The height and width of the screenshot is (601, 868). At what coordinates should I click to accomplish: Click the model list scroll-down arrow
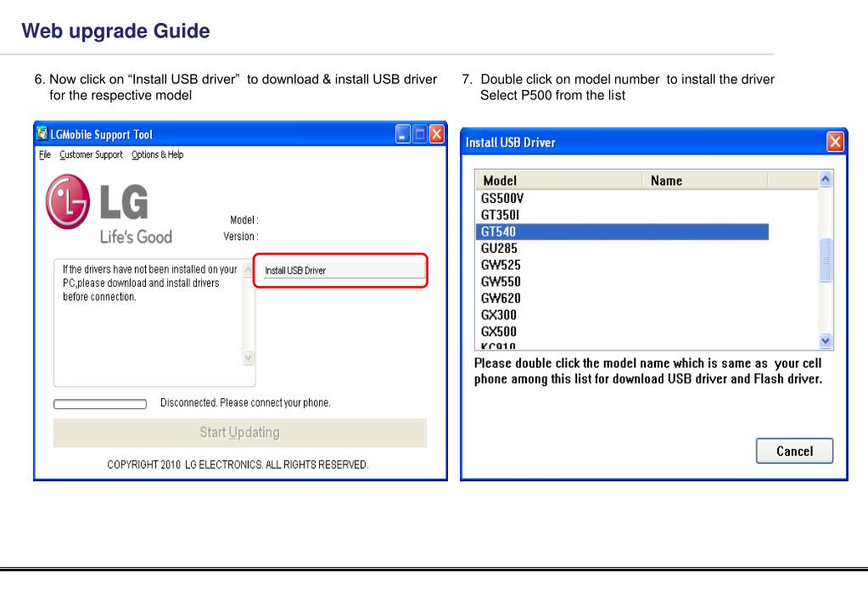tap(826, 340)
